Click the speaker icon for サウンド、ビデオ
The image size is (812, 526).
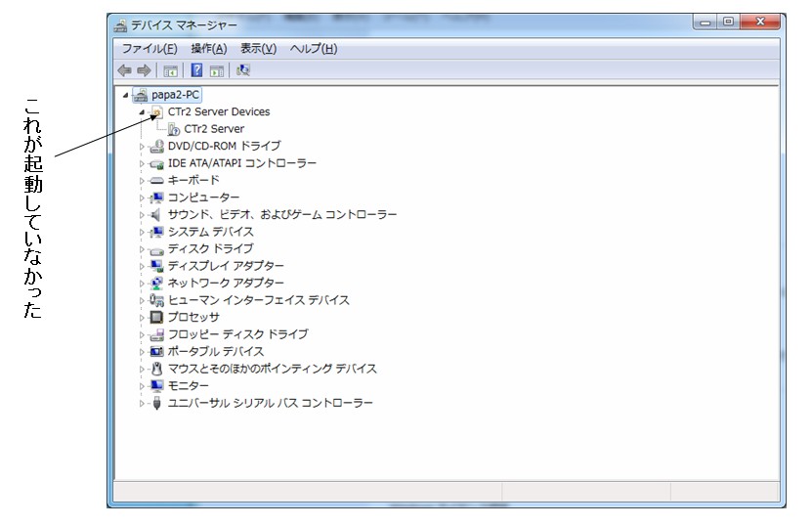[x=155, y=214]
